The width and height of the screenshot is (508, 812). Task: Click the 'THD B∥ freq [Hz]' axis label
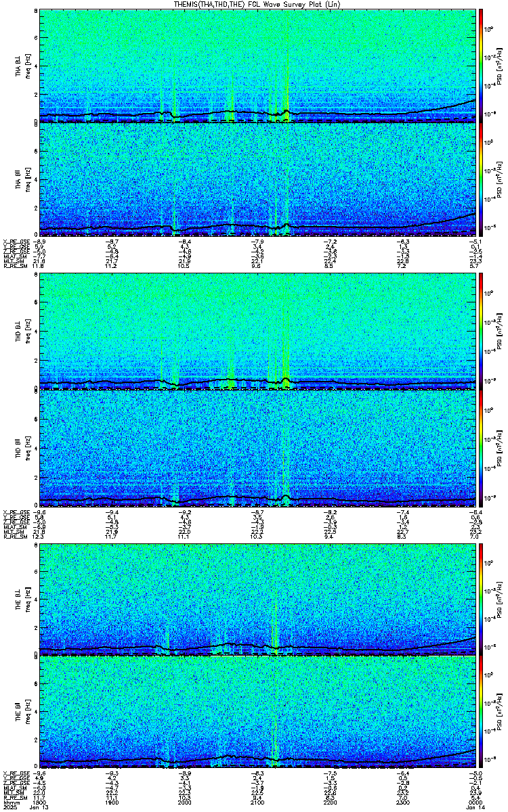click(x=22, y=448)
